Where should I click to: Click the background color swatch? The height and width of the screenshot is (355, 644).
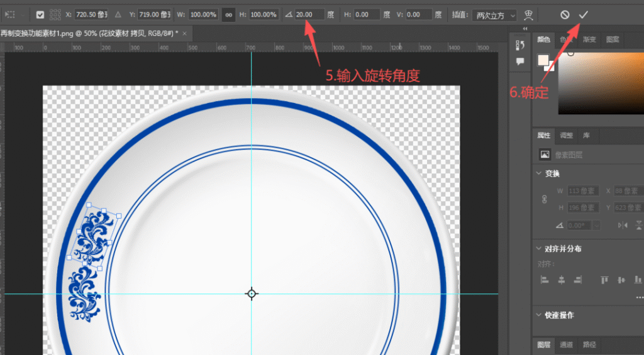click(551, 68)
